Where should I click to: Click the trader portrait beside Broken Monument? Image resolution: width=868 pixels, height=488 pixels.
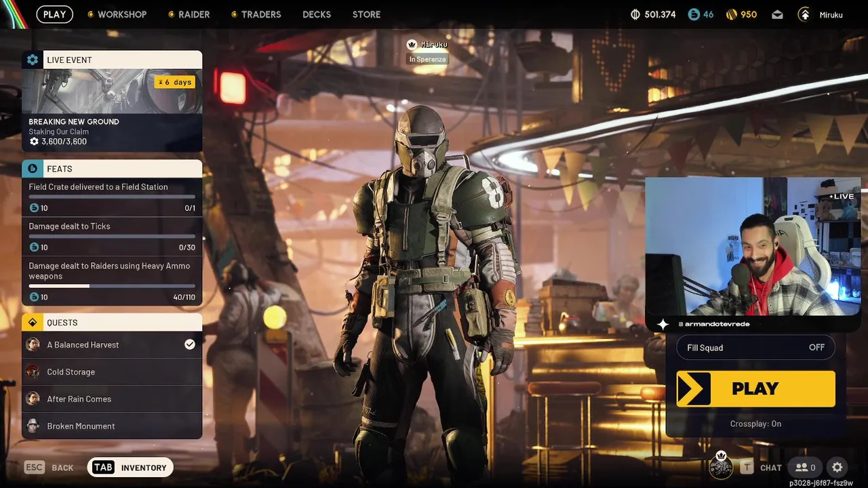[x=33, y=426]
